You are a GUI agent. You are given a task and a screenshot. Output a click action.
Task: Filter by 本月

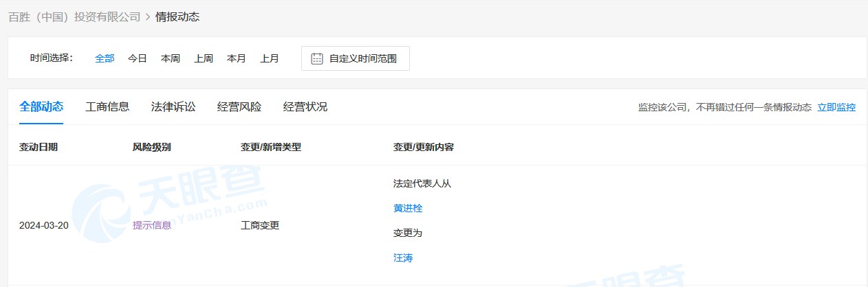click(x=237, y=58)
